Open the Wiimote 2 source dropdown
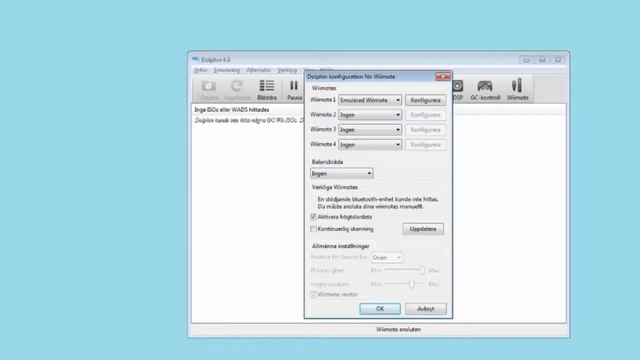Viewport: 640px width, 360px height. [x=370, y=115]
